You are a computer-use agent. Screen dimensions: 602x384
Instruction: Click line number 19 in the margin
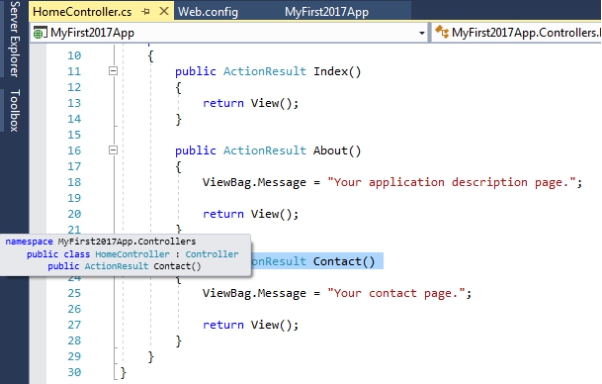pos(74,198)
